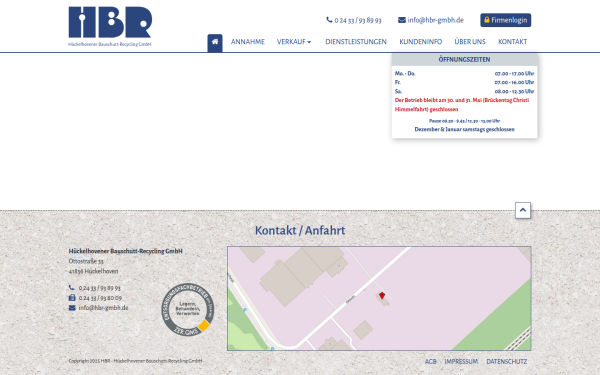The image size is (600, 375).
Task: Click the footer phone 0 24 33 / 93 89 93
Action: [x=99, y=288]
